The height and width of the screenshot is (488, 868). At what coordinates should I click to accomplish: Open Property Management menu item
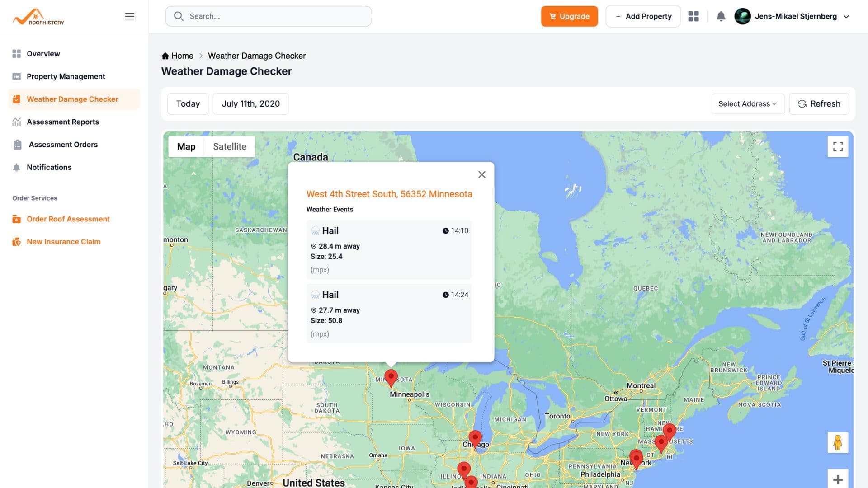coord(66,76)
